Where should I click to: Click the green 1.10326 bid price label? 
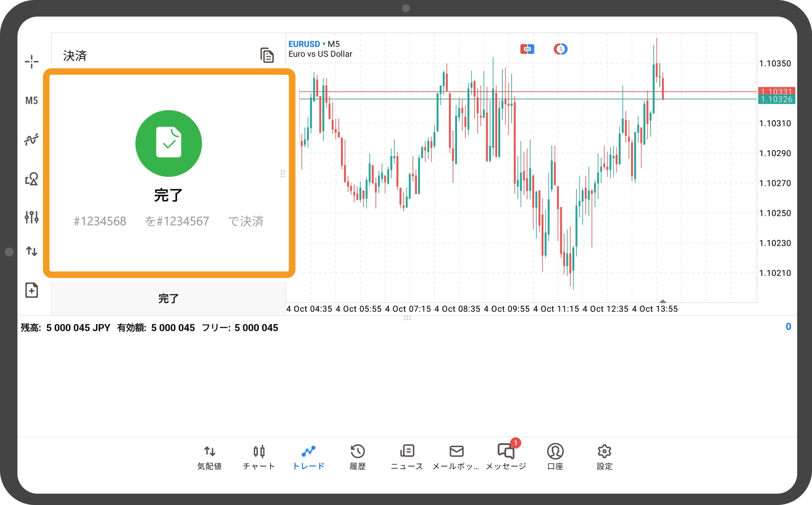[x=776, y=99]
